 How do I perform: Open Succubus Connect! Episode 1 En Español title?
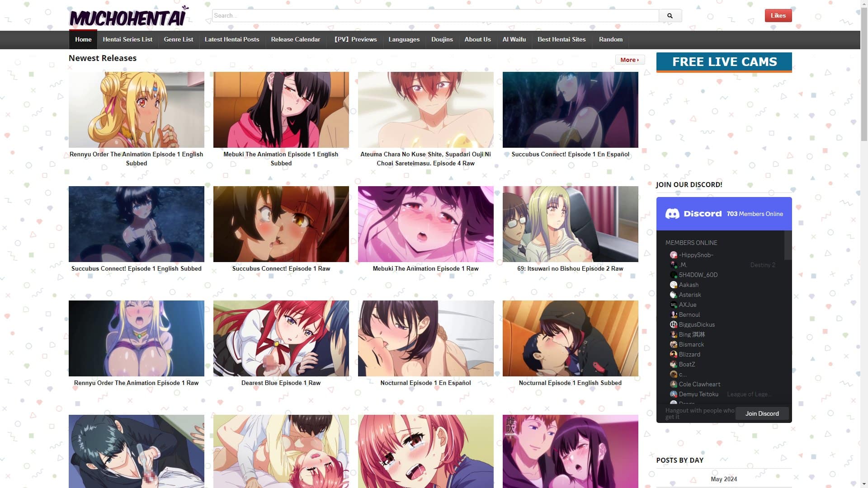pos(571,154)
